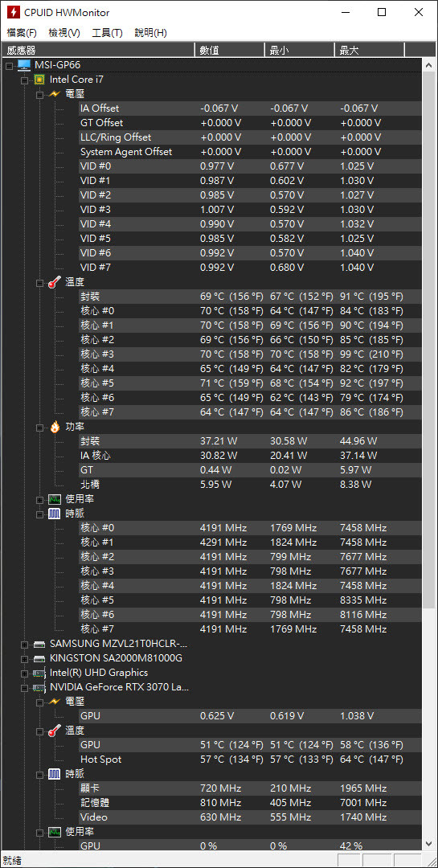Viewport: 438px width, 868px height.
Task: Click the NVIDIA GeForce RTX 3070 card icon
Action: tap(39, 687)
